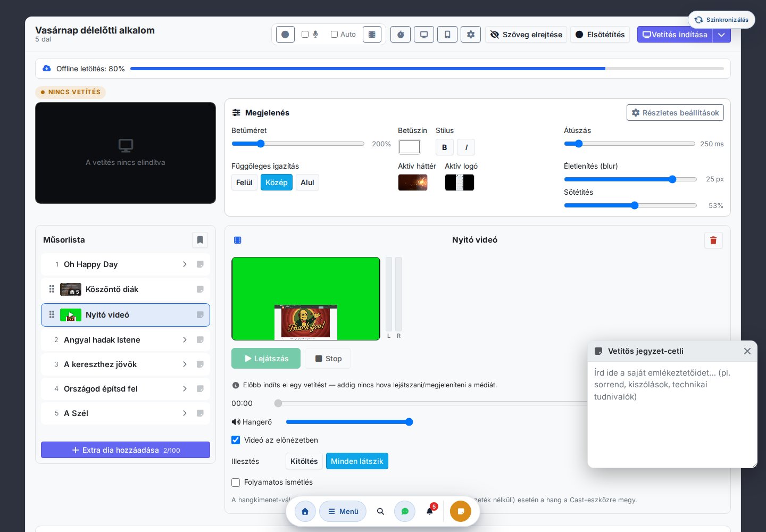
Task: Delete Nyitó videó with trash icon
Action: tap(713, 240)
